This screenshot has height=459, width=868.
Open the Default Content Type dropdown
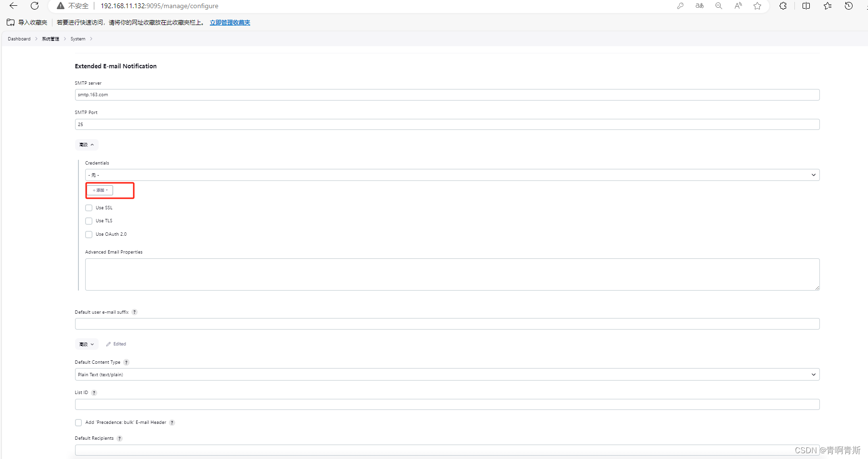(x=447, y=374)
